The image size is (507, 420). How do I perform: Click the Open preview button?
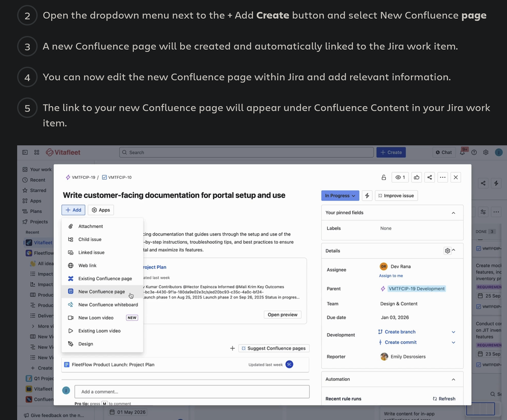[x=283, y=314]
